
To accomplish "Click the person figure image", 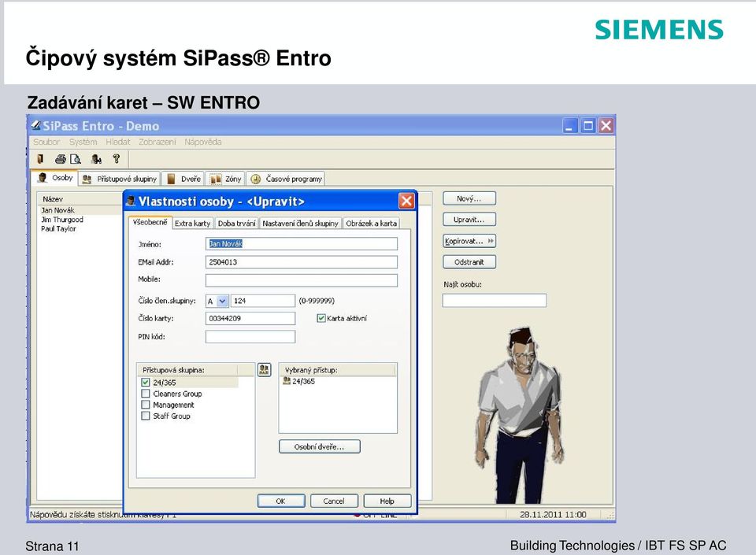I will point(520,414).
